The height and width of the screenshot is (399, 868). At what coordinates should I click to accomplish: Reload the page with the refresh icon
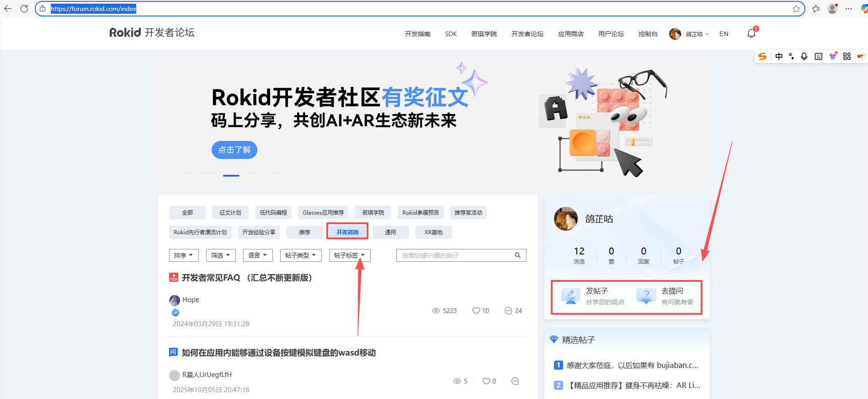(24, 9)
